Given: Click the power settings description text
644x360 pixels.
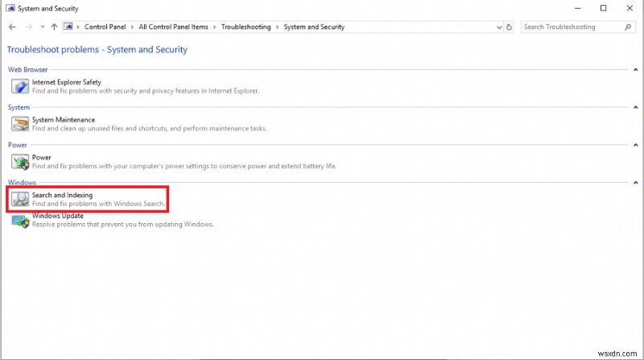Looking at the screenshot, I should click(184, 167).
